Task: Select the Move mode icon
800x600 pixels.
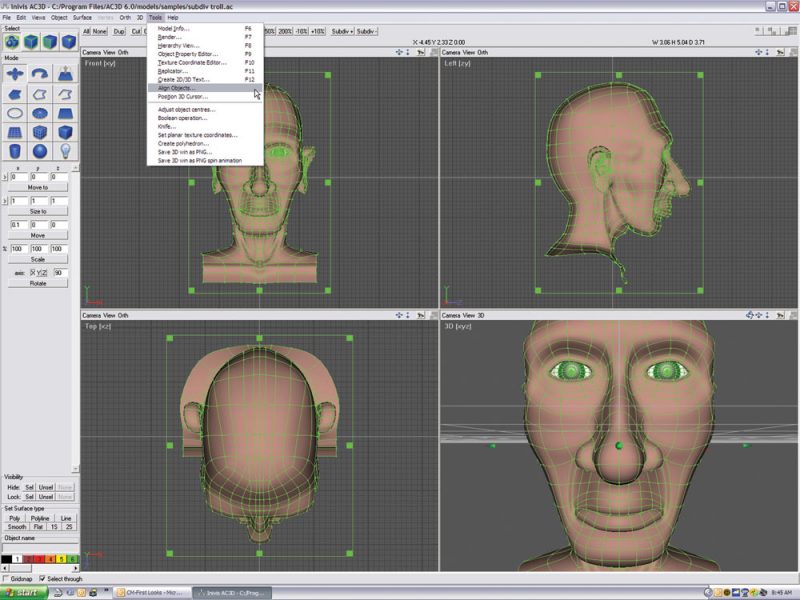Action: coord(15,74)
